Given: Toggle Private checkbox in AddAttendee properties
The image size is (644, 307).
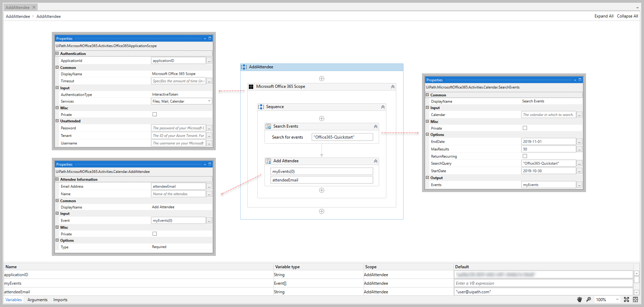Looking at the screenshot, I should point(155,234).
